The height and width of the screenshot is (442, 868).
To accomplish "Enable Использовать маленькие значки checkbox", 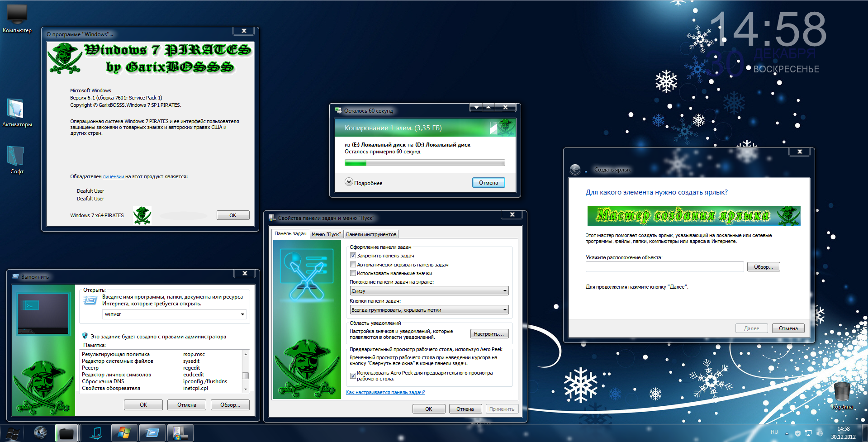I will pos(353,273).
